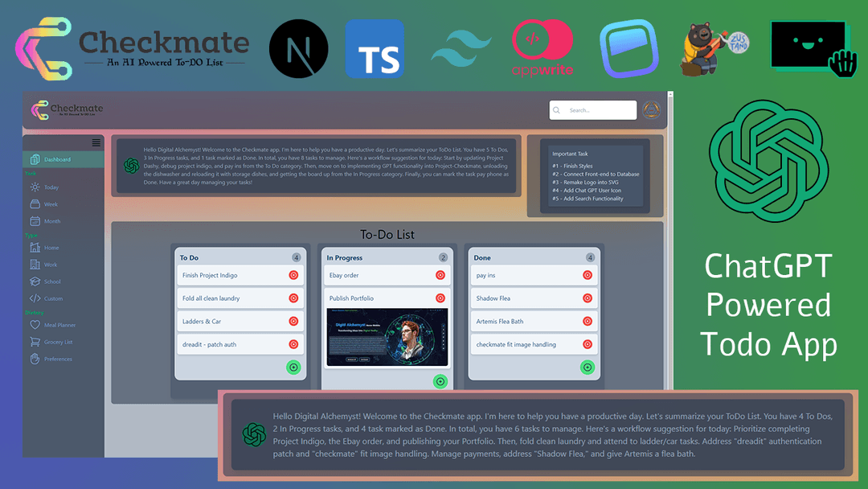Toggle the sidebar hamburger menu

point(96,143)
